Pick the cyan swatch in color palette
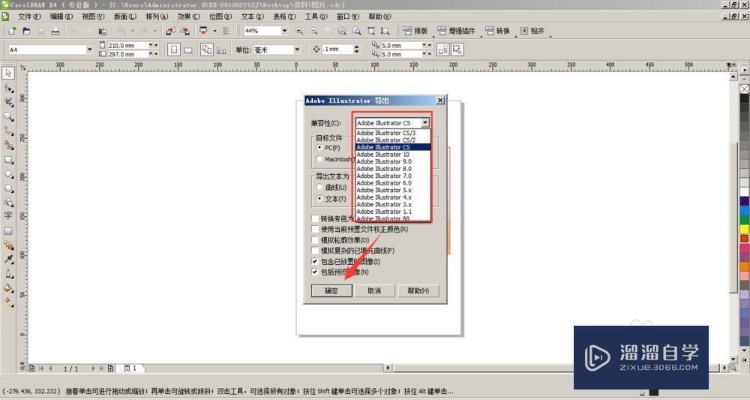This screenshot has width=750, height=400. 744,211
